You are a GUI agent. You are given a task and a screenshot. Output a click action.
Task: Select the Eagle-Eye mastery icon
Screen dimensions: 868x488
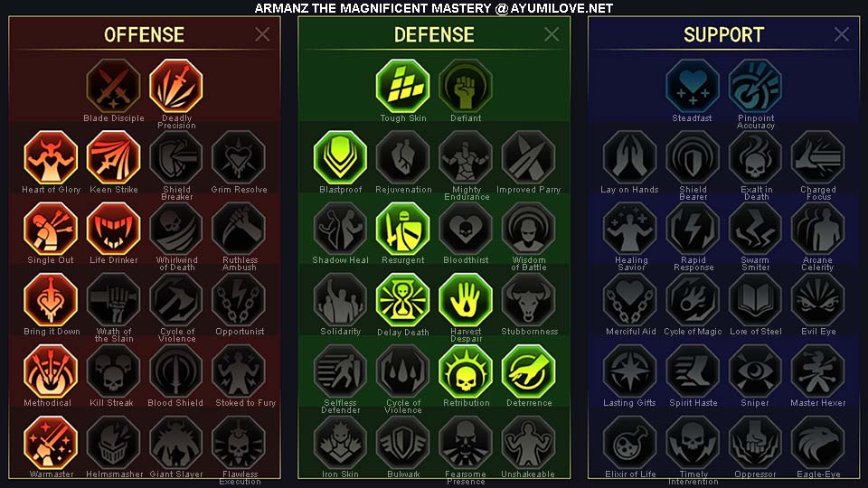(x=817, y=443)
